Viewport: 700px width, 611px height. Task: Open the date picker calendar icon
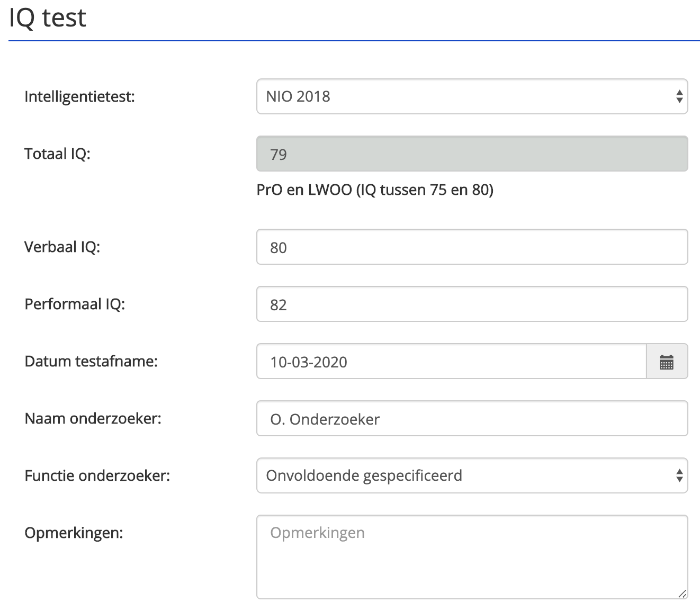(667, 362)
